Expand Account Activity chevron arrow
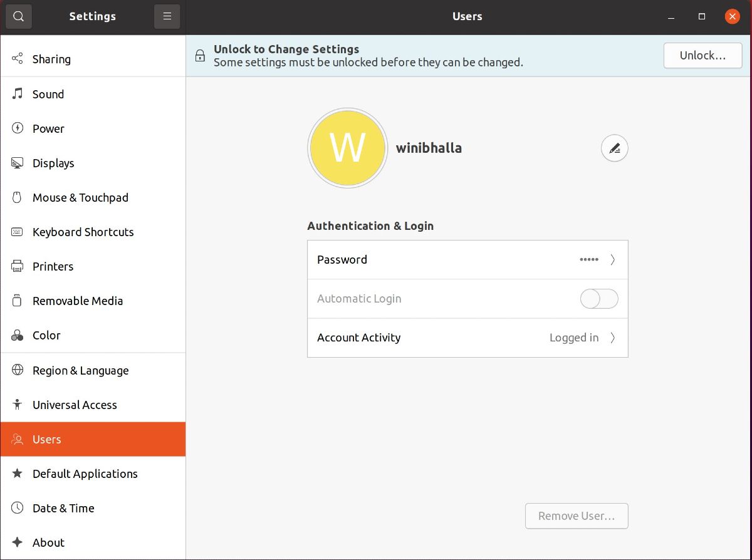 tap(613, 338)
